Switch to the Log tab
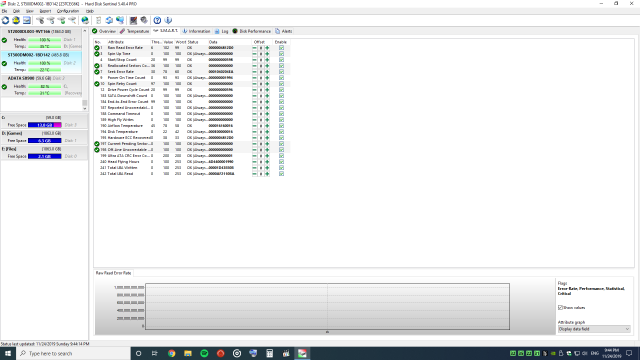The image size is (640, 360). point(222,31)
